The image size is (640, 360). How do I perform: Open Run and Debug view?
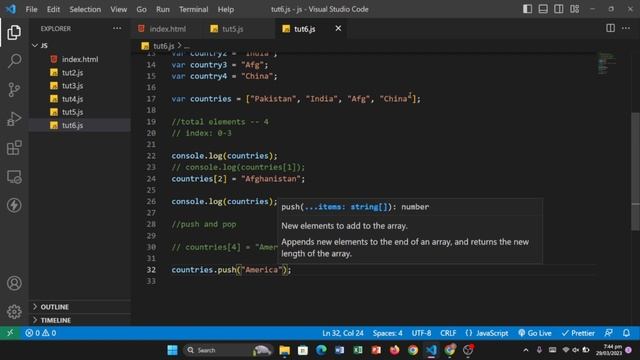tap(14, 119)
